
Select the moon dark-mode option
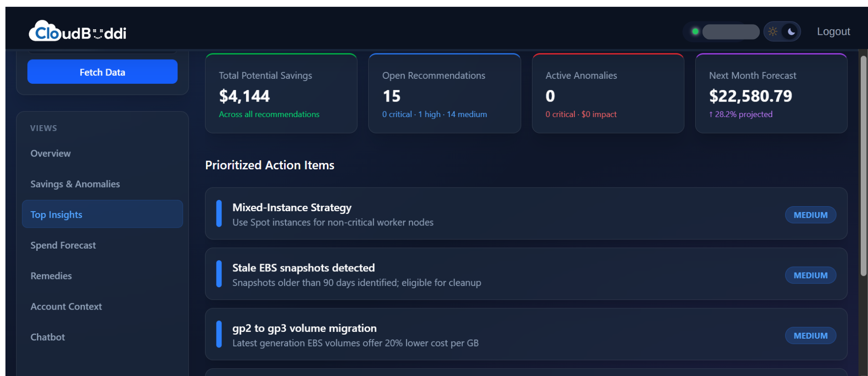coord(791,32)
